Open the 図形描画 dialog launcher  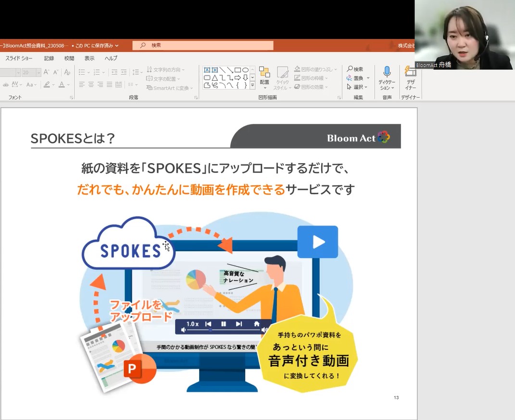point(339,97)
